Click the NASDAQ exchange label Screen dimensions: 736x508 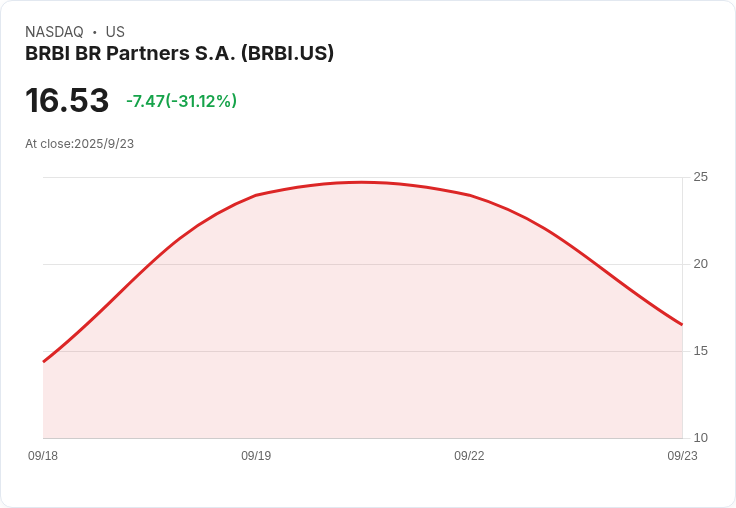pos(54,32)
